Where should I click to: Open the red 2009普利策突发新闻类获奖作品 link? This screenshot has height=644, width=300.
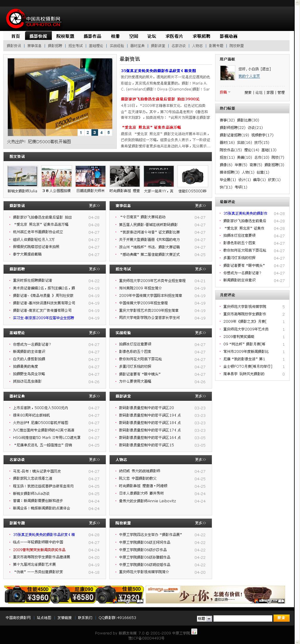coord(39,550)
